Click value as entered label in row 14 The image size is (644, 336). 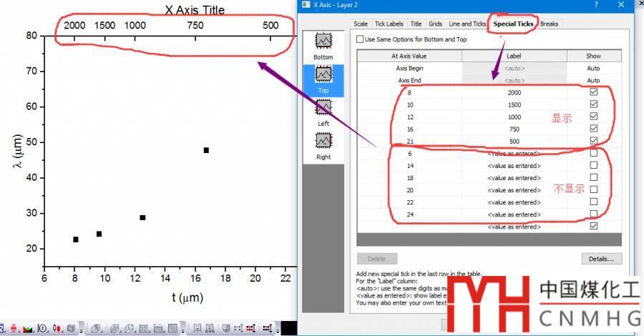[514, 166]
